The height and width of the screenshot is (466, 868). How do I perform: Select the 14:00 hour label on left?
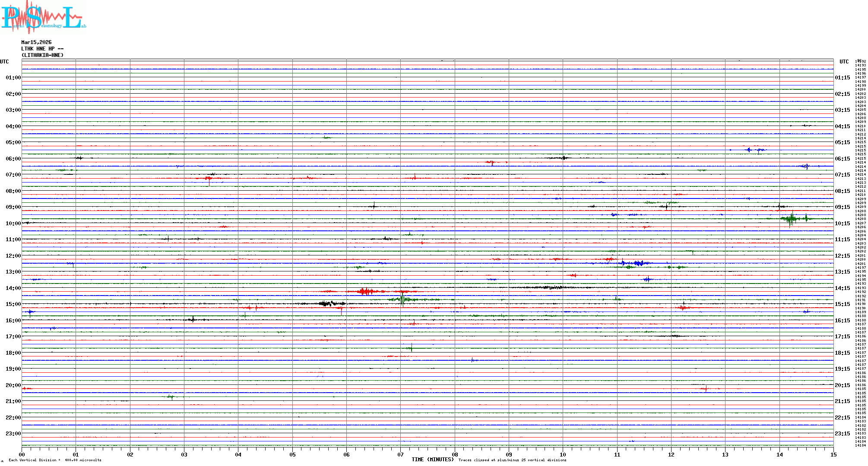click(13, 288)
